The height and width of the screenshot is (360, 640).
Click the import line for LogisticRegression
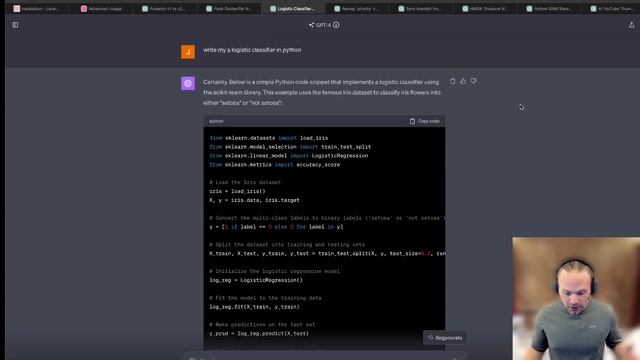point(289,156)
